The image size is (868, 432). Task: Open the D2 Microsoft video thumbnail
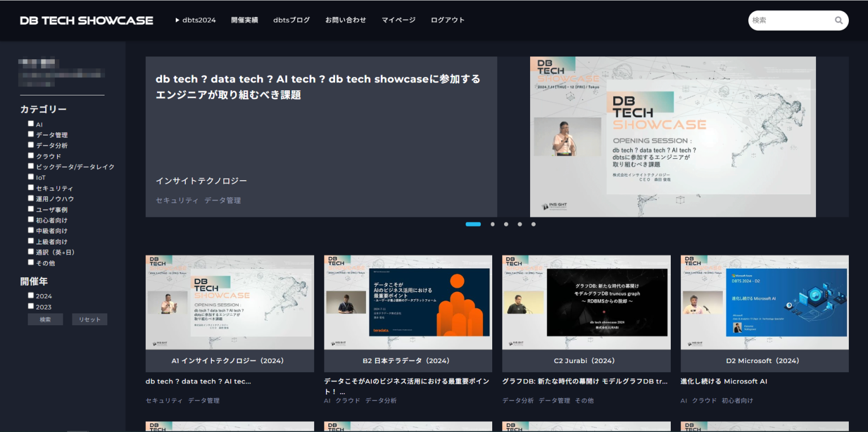tap(765, 302)
